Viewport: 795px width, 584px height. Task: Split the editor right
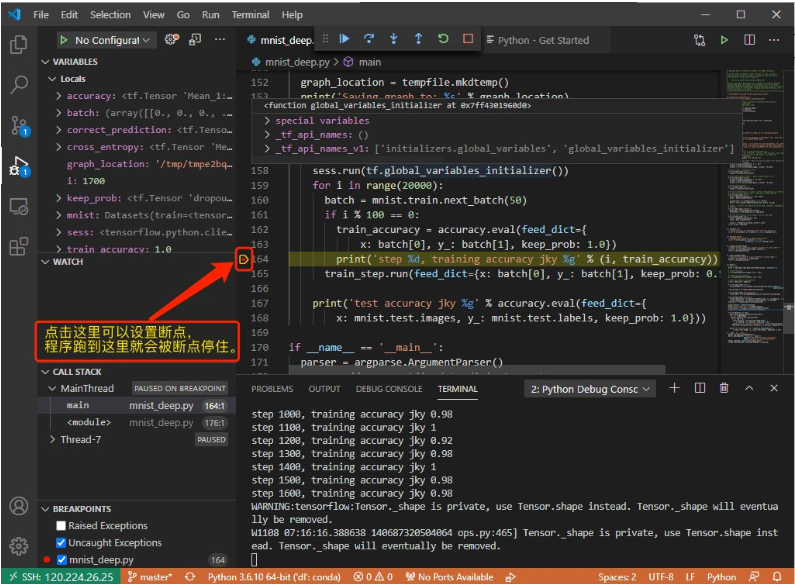pyautogui.click(x=749, y=40)
